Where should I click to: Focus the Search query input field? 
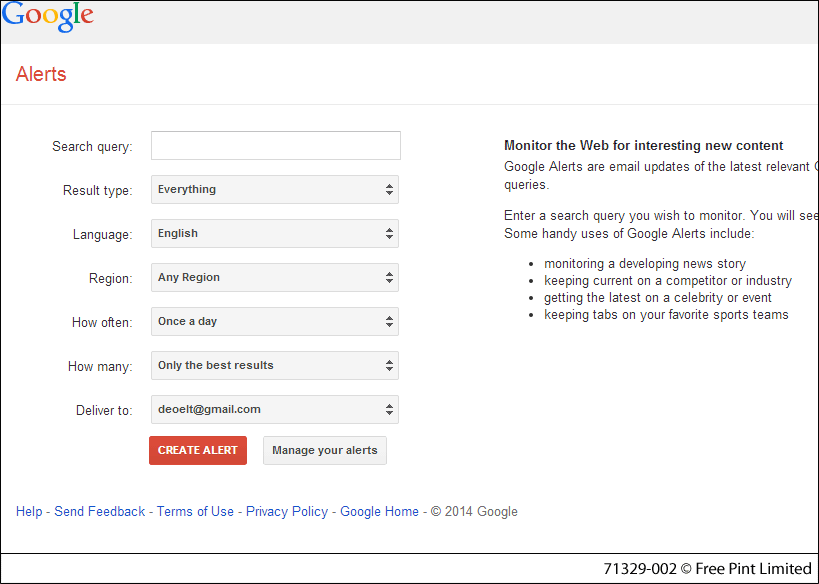coord(276,145)
